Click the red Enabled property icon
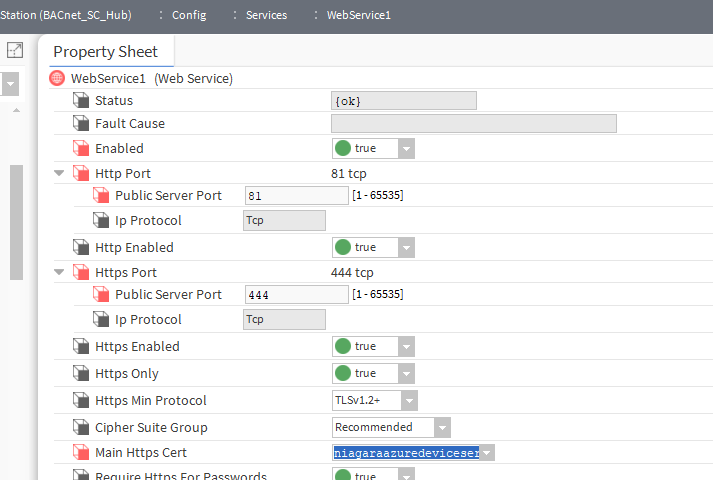713x480 pixels. (x=81, y=148)
